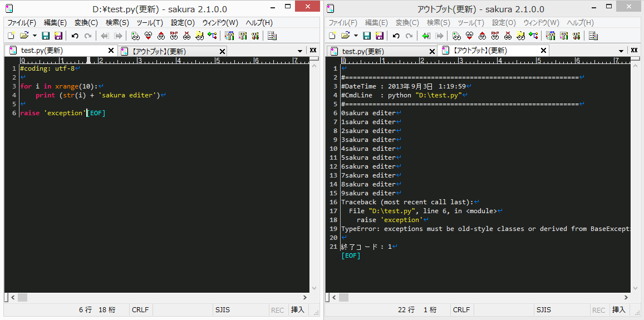
Task: Run outline analysis in test.py window
Action: click(212, 36)
